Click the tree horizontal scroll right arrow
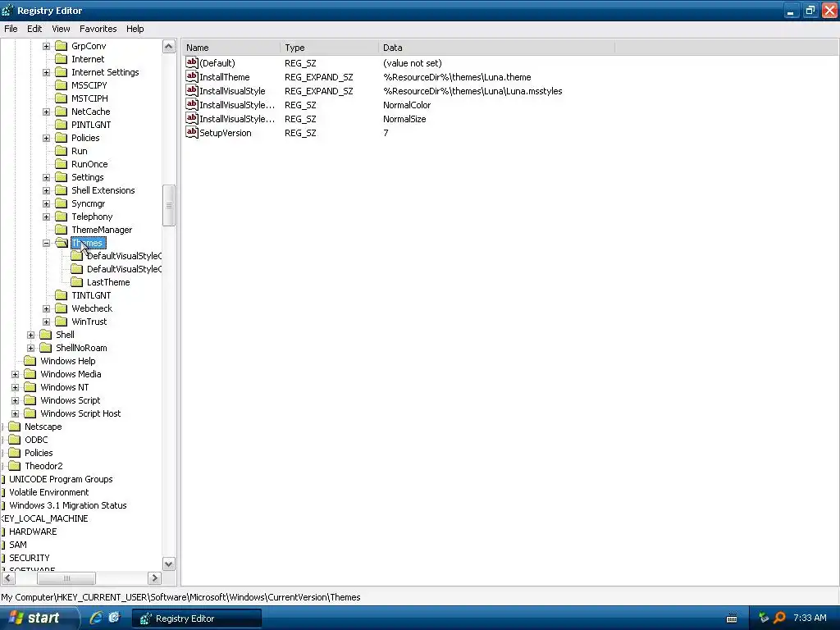This screenshot has width=840, height=630. pyautogui.click(x=154, y=578)
